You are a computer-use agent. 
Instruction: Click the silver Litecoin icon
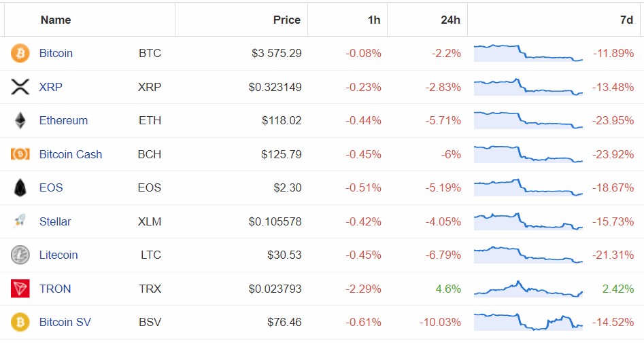(20, 255)
